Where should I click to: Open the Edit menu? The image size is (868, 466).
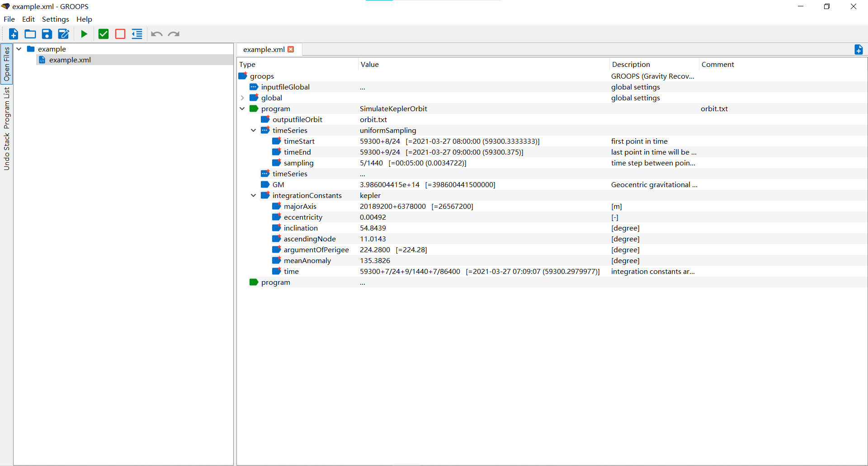pos(28,19)
